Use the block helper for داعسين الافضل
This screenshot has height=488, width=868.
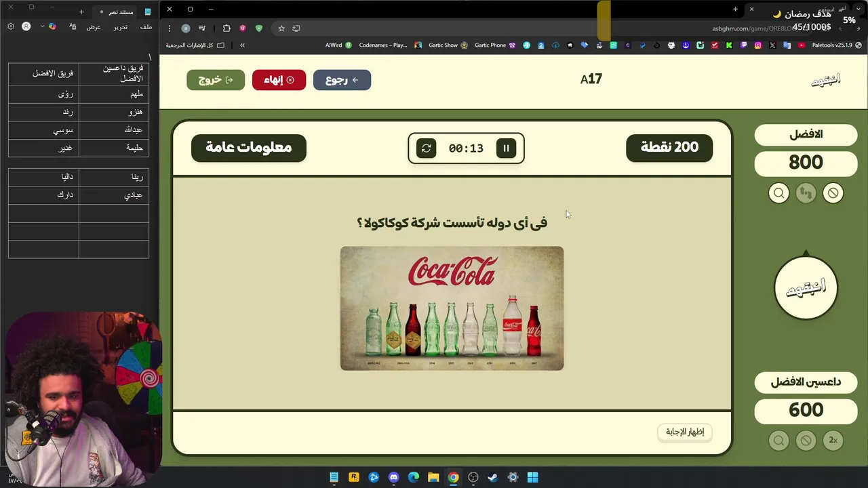coord(806,441)
